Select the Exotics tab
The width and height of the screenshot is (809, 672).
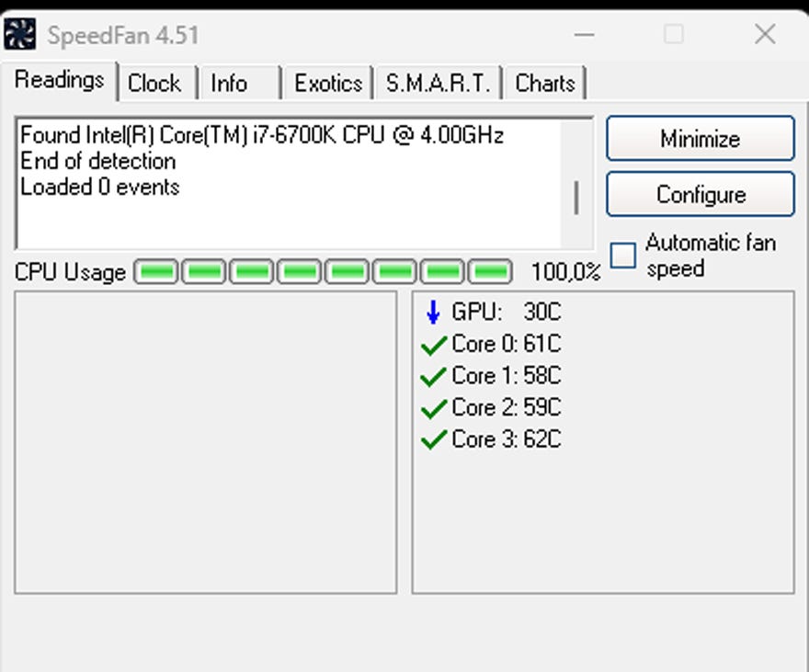tap(327, 84)
